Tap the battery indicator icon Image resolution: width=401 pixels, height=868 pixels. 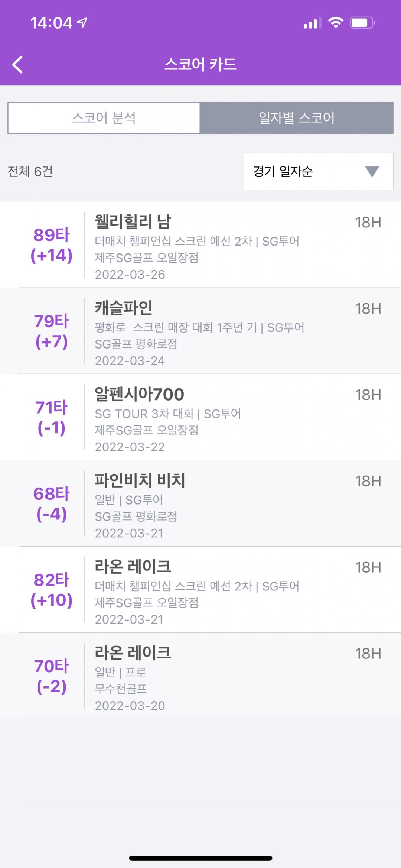[x=362, y=23]
